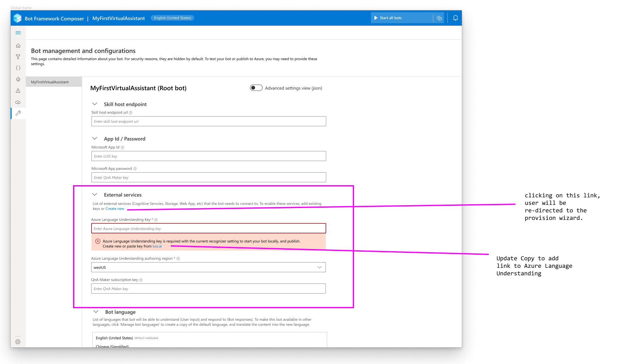Screen dimensions: 621x364
Task: Enable Advanced settings view (json) toggle
Action: tap(256, 88)
